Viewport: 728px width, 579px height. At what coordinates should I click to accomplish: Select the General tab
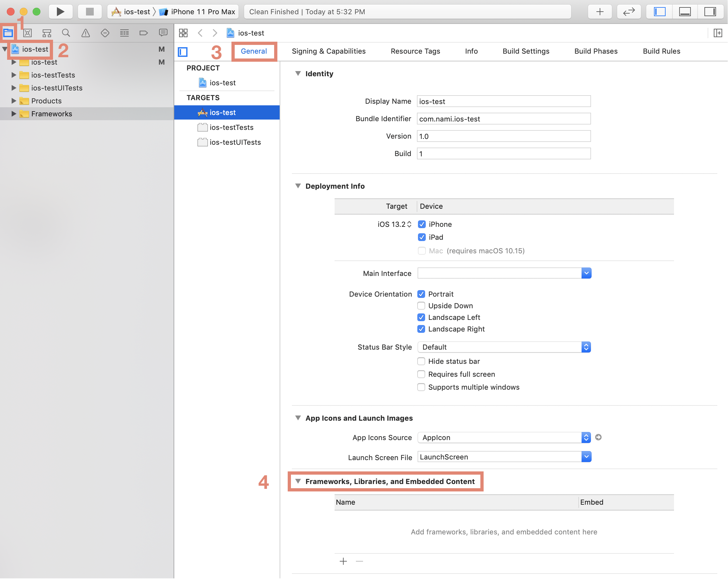(x=253, y=51)
